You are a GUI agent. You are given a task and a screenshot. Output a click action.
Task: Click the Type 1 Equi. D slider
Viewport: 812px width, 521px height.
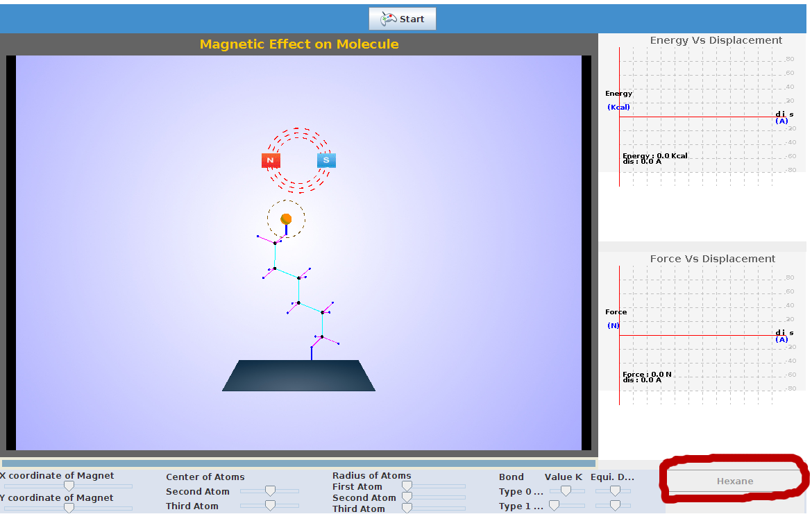pyautogui.click(x=615, y=506)
